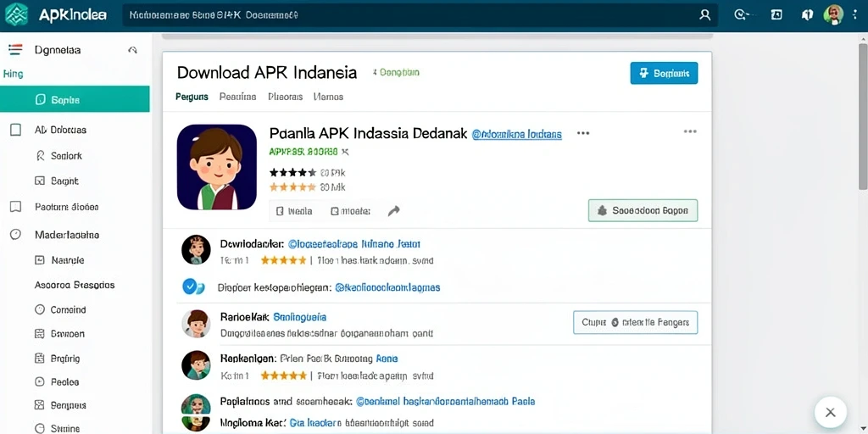Switch to the Plieorais tab

coord(285,97)
